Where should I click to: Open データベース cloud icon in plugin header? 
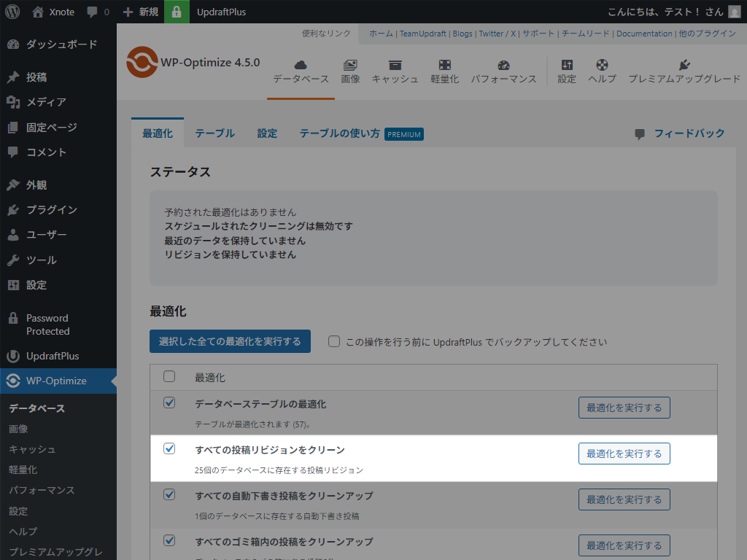(x=301, y=65)
